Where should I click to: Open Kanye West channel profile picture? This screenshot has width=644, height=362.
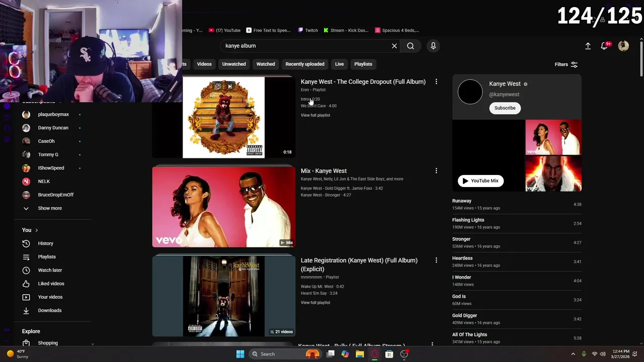click(x=470, y=92)
